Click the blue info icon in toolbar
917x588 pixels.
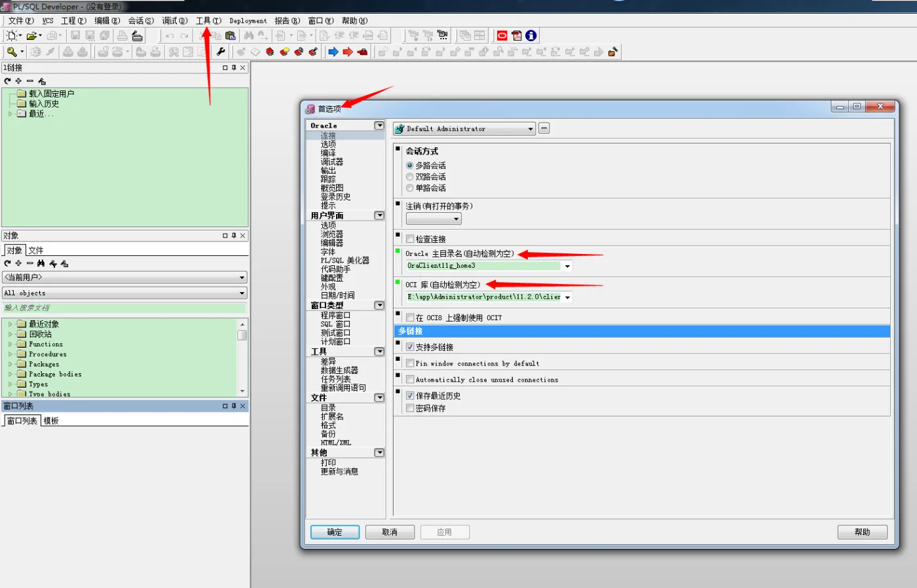pos(531,35)
